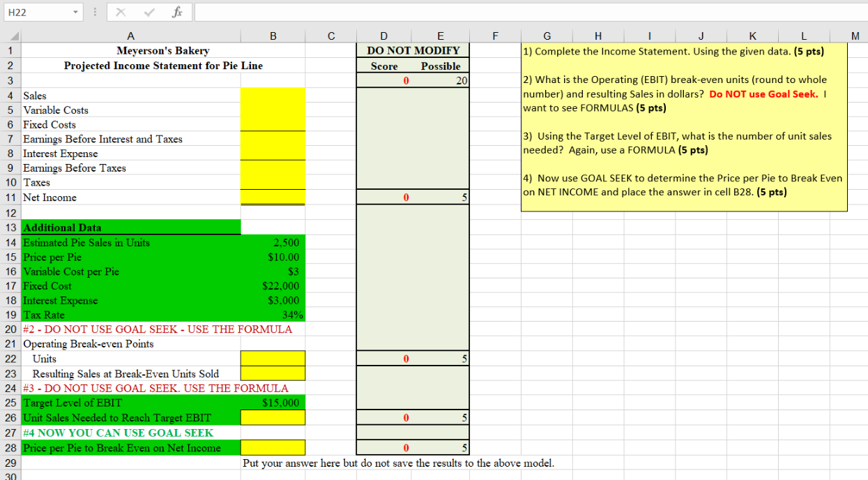Image resolution: width=868 pixels, height=480 pixels.
Task: Select the yellow Price per Pie answer cell
Action: click(x=273, y=447)
